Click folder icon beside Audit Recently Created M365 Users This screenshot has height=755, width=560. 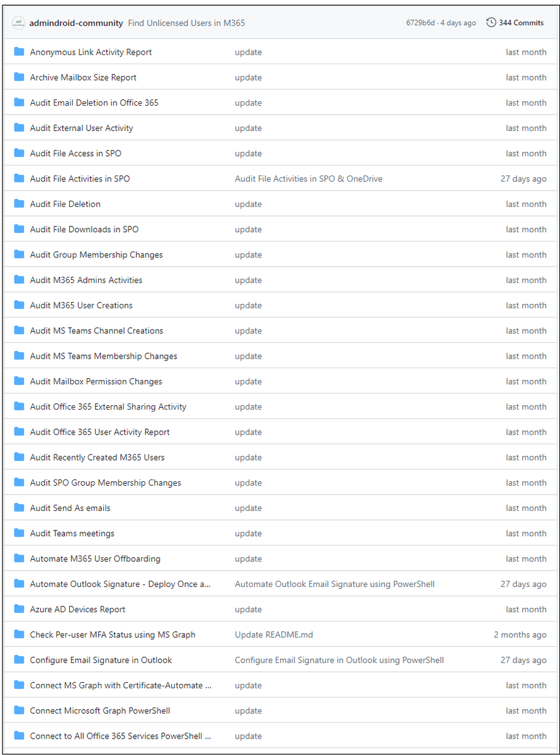19,457
